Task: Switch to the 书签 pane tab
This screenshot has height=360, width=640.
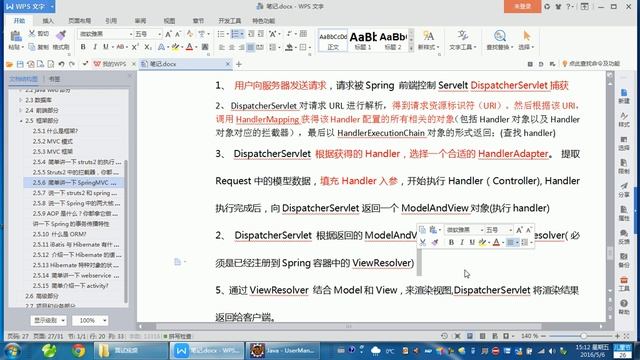Action: 54,79
